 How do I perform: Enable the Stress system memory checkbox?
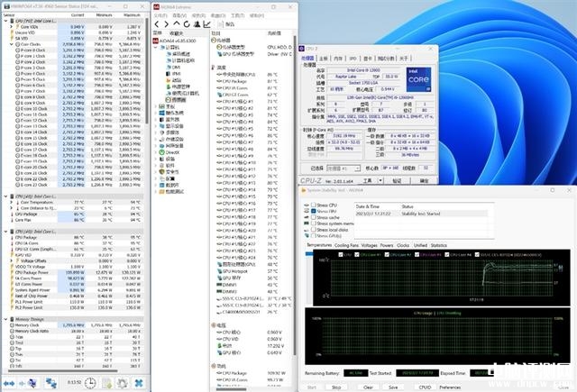[x=314, y=223]
